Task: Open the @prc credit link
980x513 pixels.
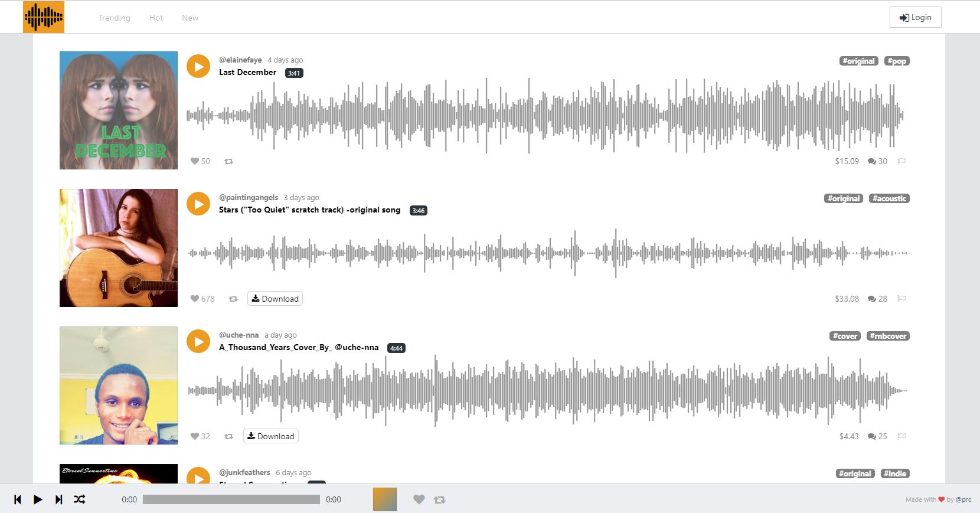Action: pyautogui.click(x=963, y=499)
